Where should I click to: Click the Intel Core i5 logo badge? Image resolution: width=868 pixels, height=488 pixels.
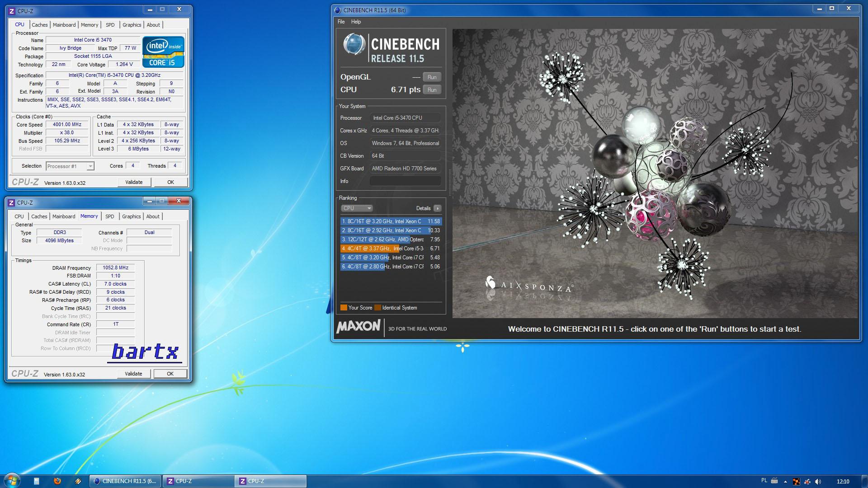(163, 52)
